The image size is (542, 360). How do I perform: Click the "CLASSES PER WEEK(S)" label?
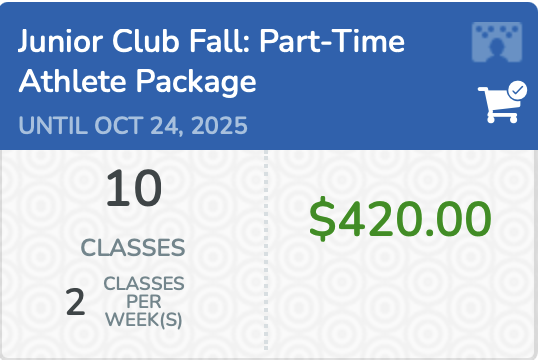click(144, 302)
